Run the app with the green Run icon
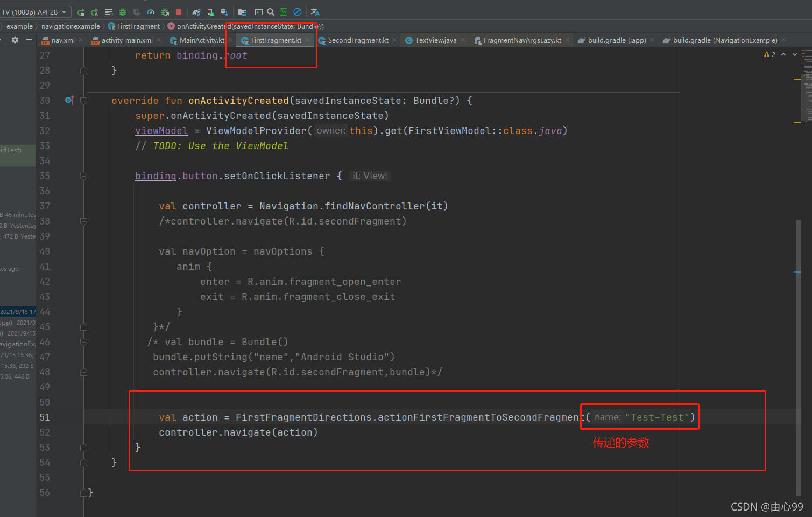Viewport: 812px width, 517px height. [x=81, y=11]
